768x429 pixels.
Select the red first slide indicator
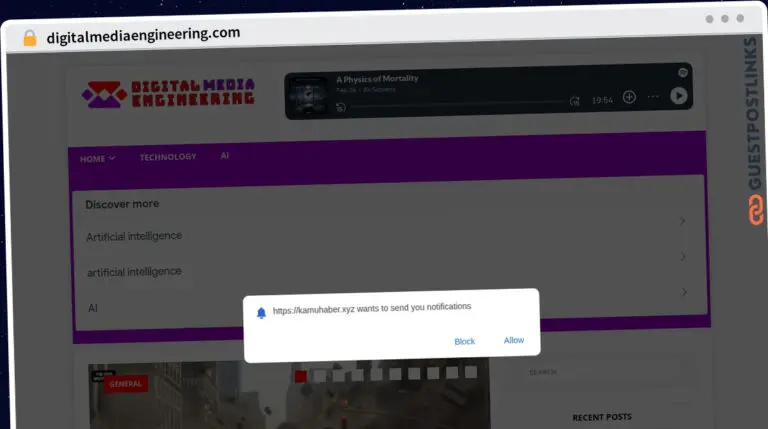[x=300, y=375]
